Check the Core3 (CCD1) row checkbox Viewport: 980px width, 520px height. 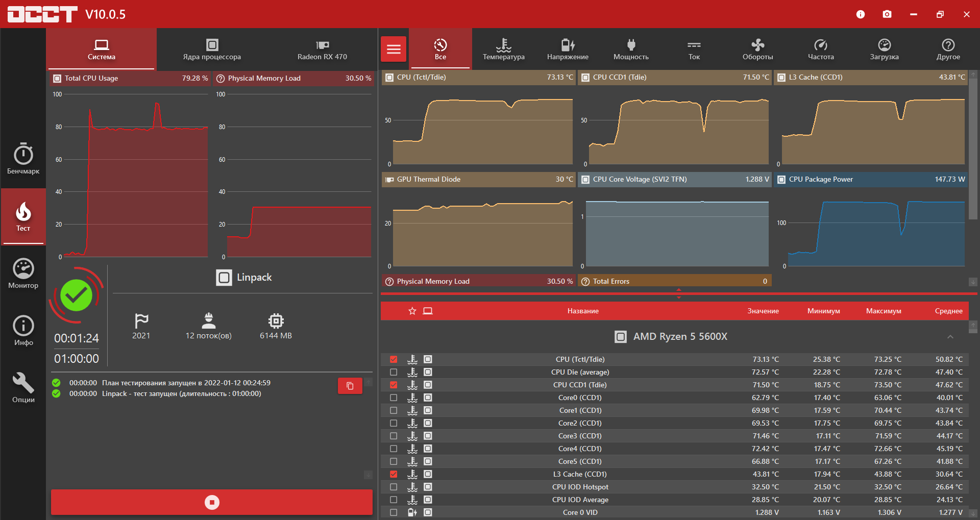coord(394,436)
